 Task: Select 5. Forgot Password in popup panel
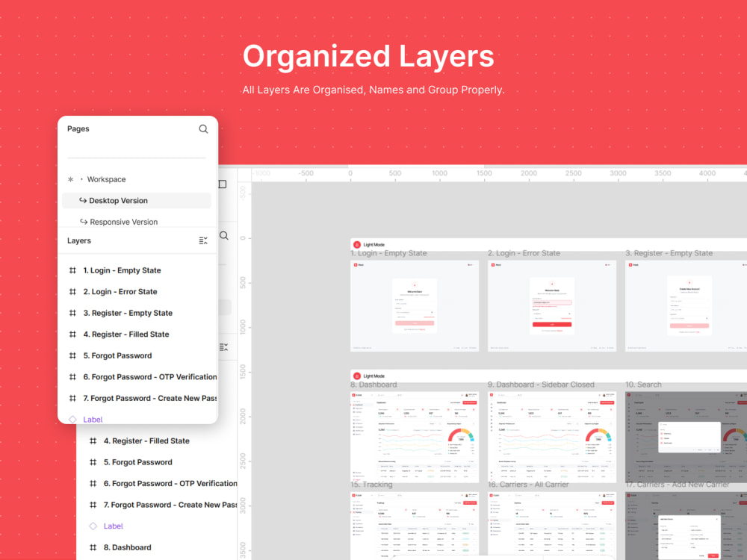click(x=118, y=355)
